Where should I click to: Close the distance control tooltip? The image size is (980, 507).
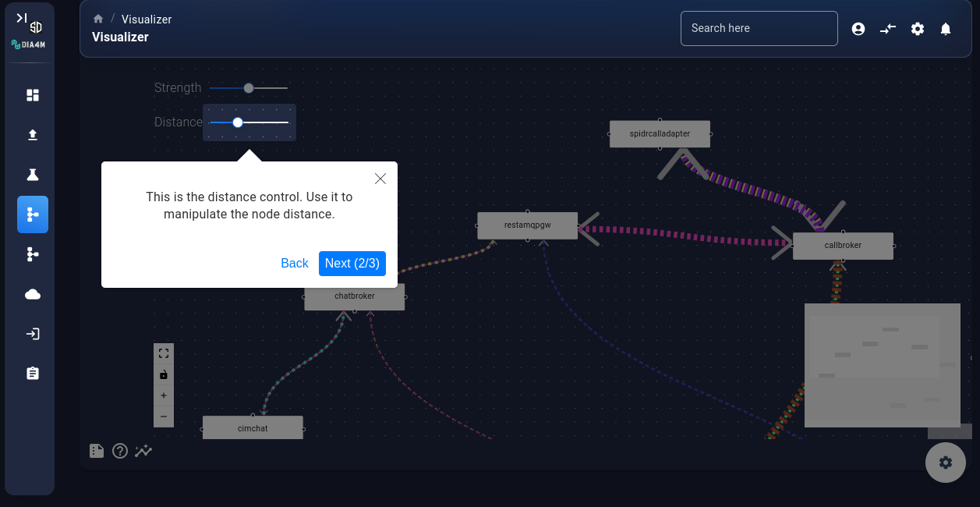380,179
